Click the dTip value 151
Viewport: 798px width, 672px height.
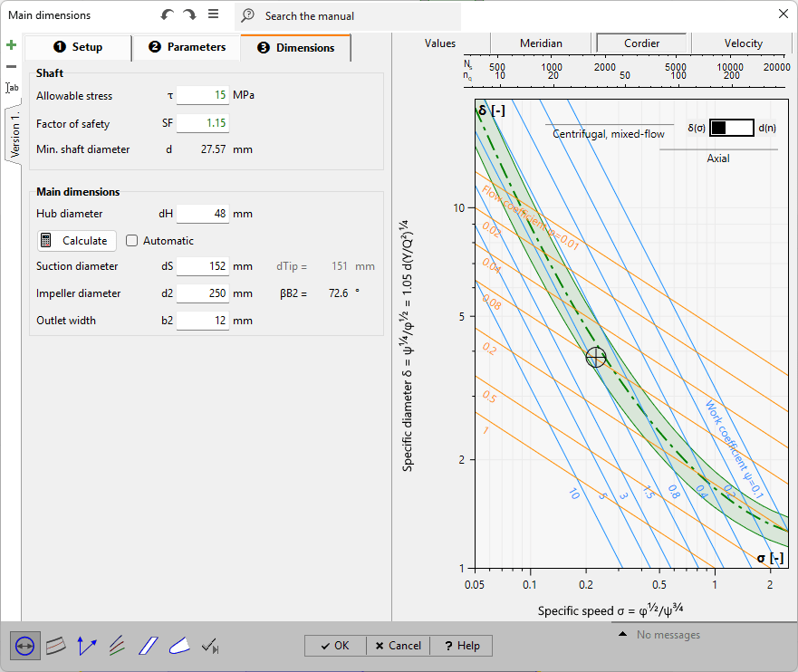tap(340, 266)
